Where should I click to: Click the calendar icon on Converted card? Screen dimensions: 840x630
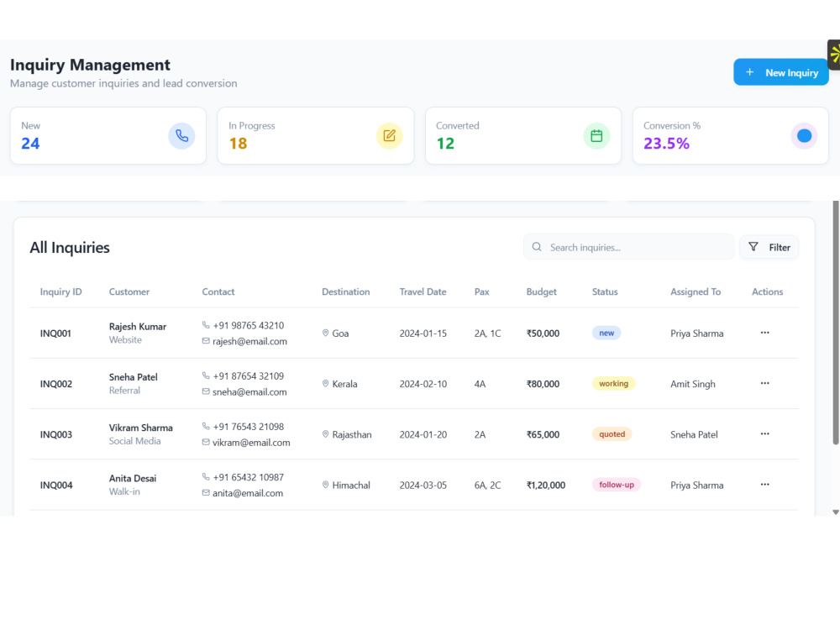(x=596, y=135)
